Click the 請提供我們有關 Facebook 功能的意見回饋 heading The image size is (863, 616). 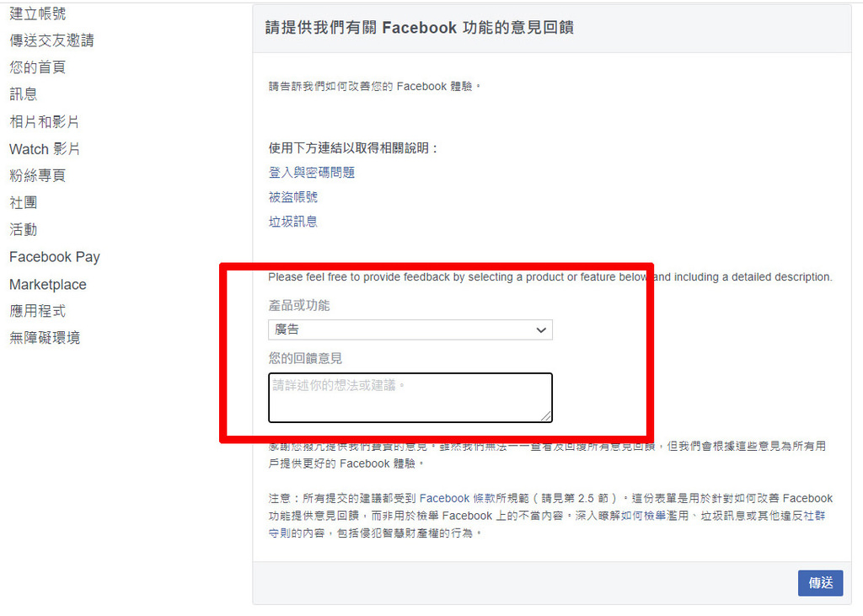pyautogui.click(x=420, y=28)
